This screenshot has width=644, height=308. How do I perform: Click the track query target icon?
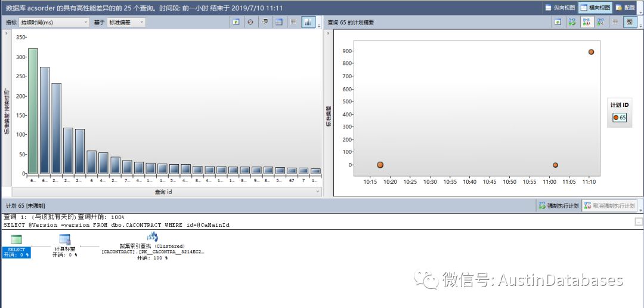(250, 22)
